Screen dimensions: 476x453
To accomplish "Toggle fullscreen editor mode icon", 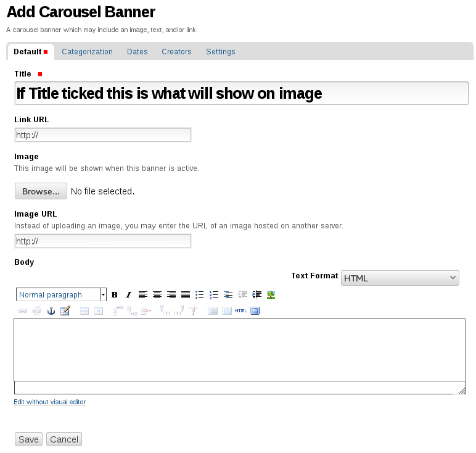I will click(x=255, y=311).
